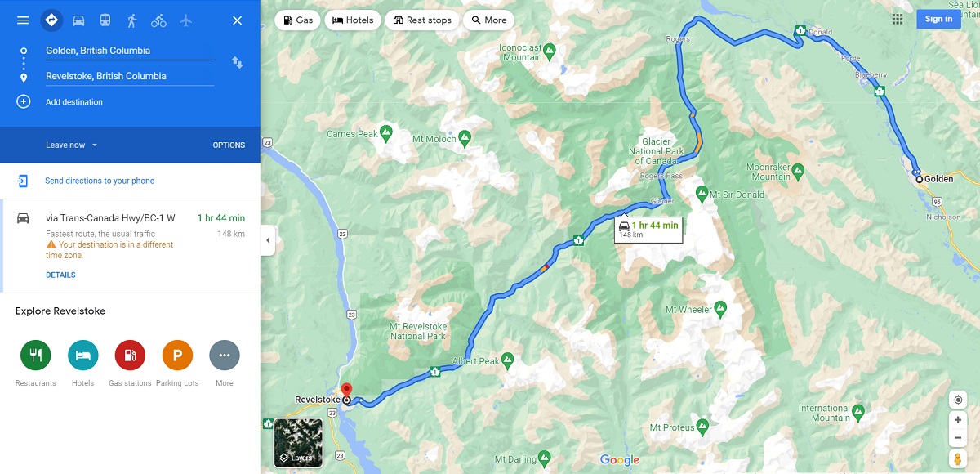
Task: Select cycling travel mode icon
Action: click(158, 20)
